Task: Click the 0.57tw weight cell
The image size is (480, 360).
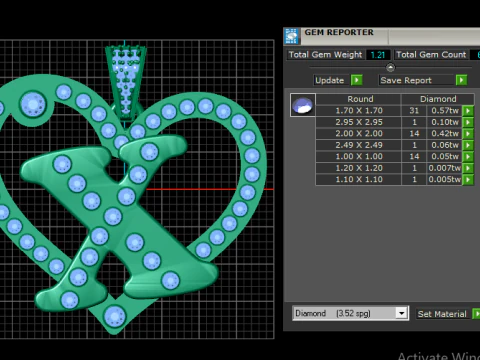Action: 445,111
